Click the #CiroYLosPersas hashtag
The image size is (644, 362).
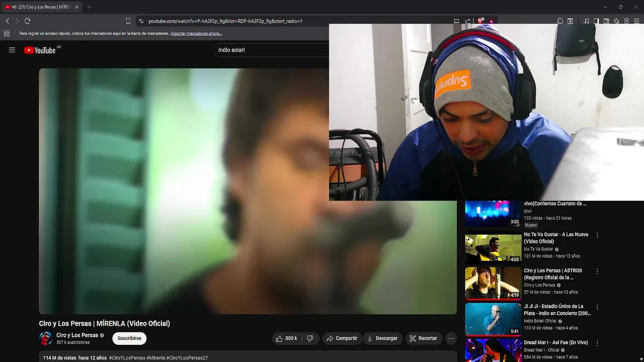point(127,358)
